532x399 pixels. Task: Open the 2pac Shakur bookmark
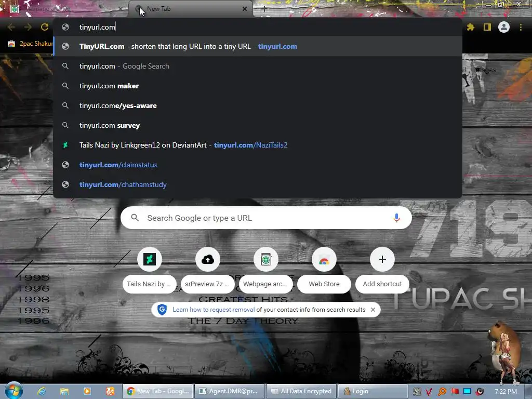coord(31,44)
